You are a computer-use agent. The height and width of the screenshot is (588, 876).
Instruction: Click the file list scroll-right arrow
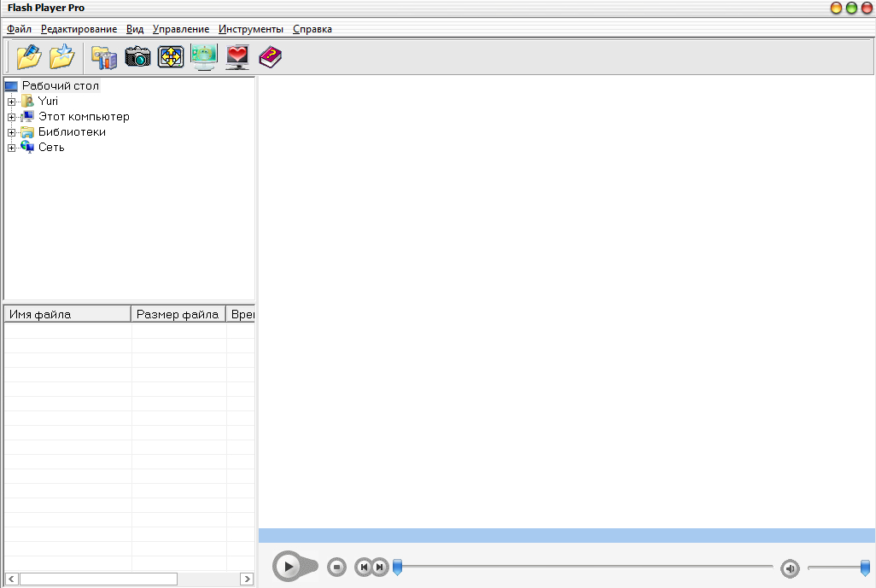(x=247, y=579)
